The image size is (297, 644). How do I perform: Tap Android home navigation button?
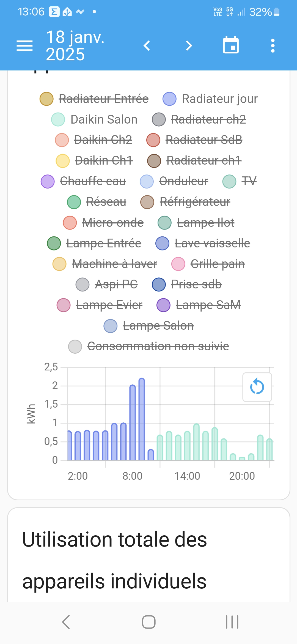click(148, 622)
